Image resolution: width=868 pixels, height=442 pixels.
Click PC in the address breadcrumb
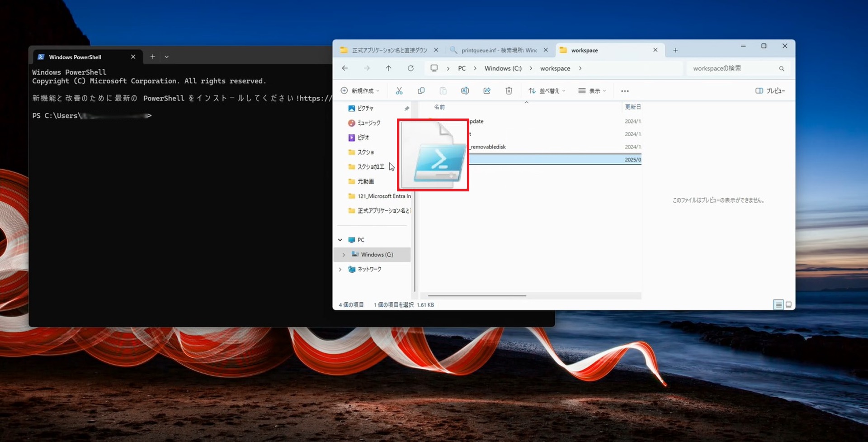tap(462, 69)
